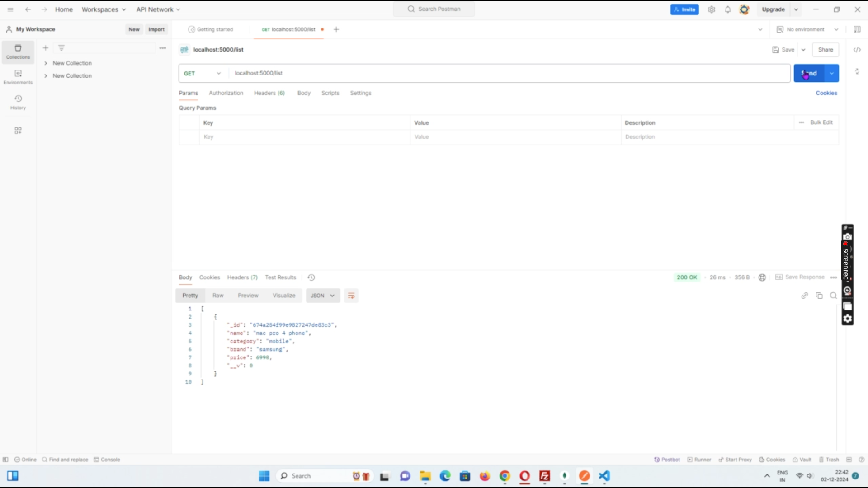This screenshot has width=868, height=488.
Task: Open response more options ellipsis
Action: pos(834,277)
